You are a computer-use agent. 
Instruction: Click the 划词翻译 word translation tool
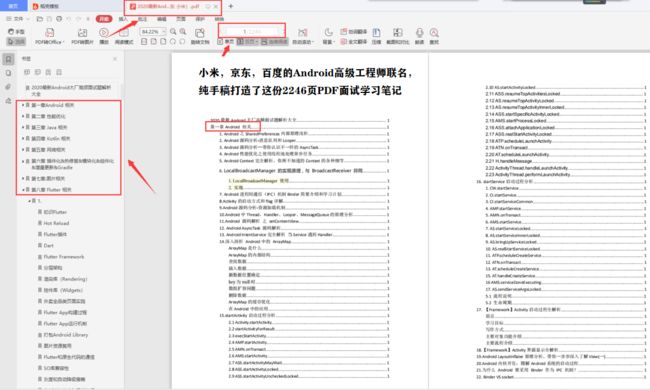point(354,31)
